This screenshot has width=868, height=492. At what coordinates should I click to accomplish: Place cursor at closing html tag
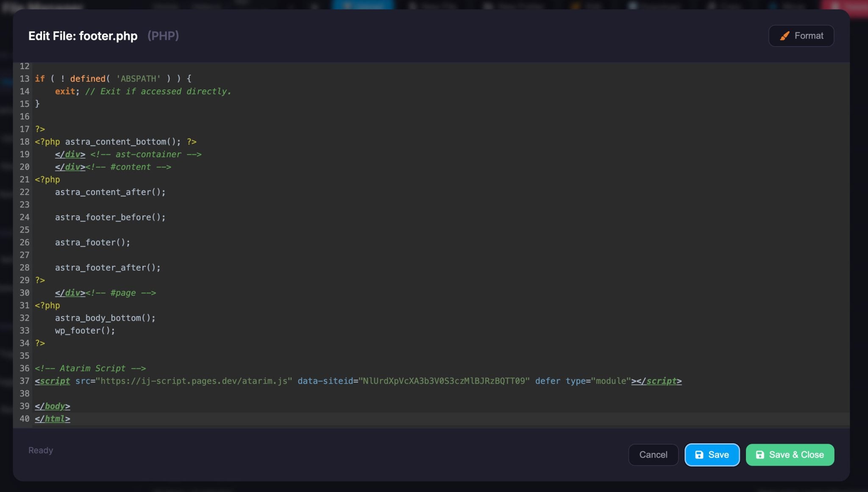[53, 419]
